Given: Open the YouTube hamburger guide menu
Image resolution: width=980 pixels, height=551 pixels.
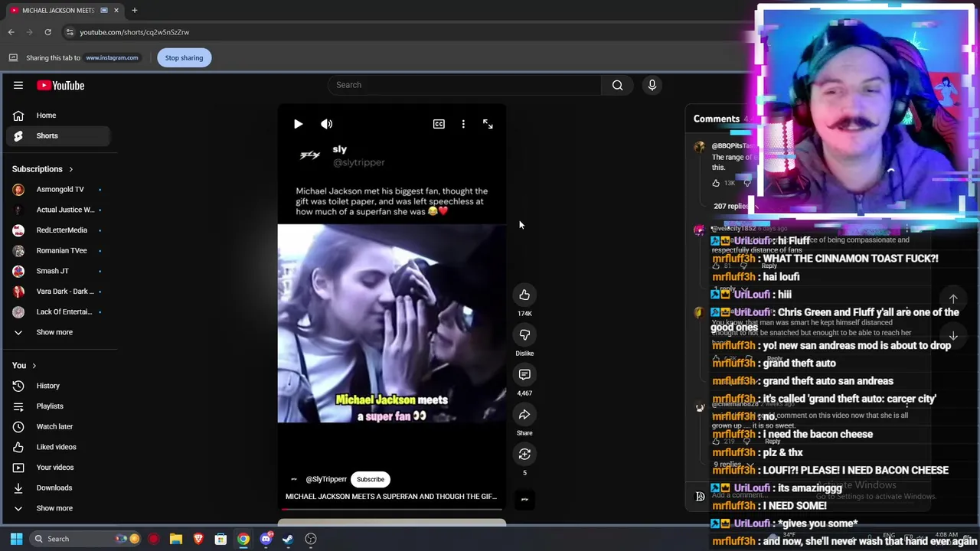Looking at the screenshot, I should 18,86.
